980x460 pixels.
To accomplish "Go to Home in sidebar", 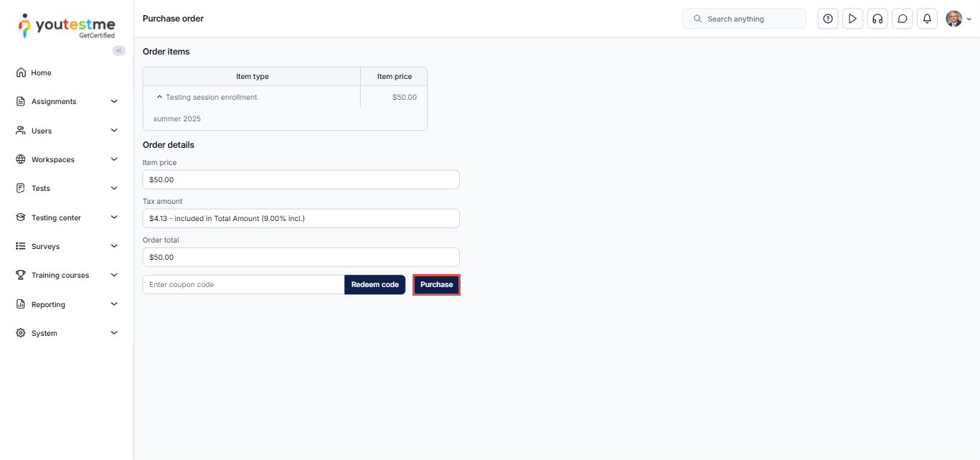I will 41,72.
